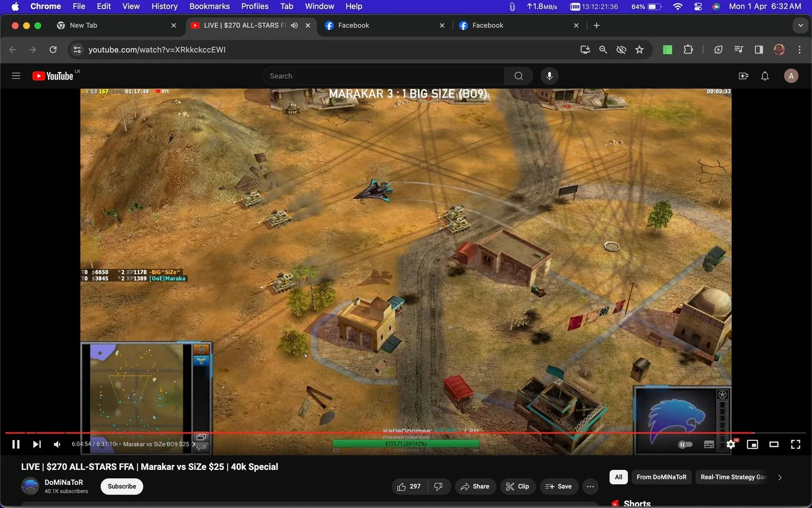This screenshot has width=812, height=508.
Task: Subscribe to DoMiNaToR channel
Action: coord(121,486)
